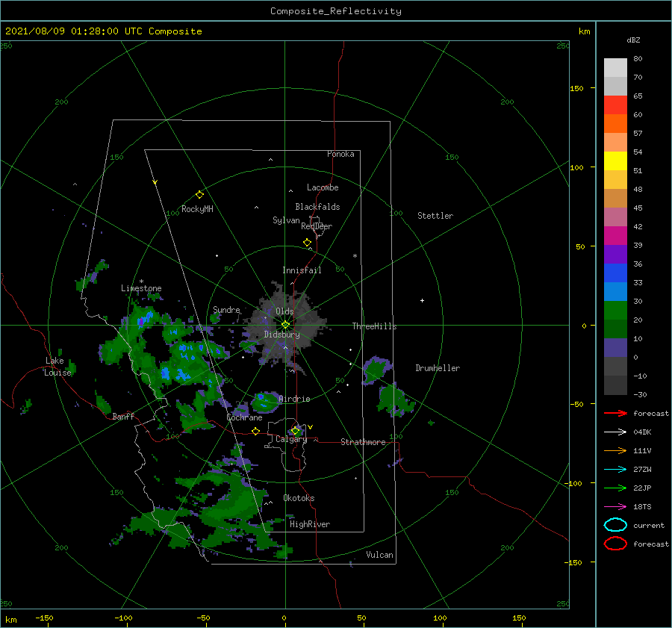This screenshot has height=628, width=672.
Task: Click the HighRiver city label
Action: [310, 524]
